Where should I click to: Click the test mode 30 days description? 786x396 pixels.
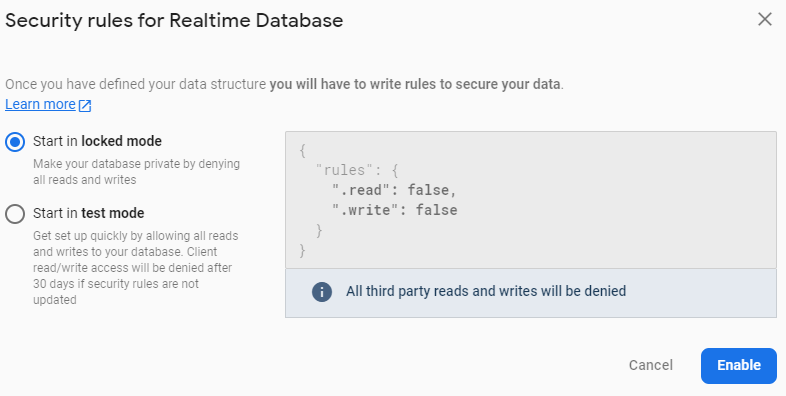coord(136,268)
